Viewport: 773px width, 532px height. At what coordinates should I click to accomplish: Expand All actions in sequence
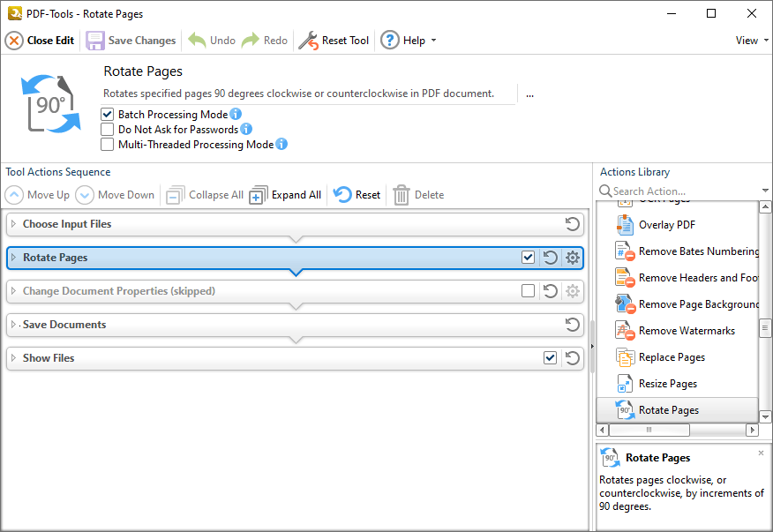pos(285,195)
